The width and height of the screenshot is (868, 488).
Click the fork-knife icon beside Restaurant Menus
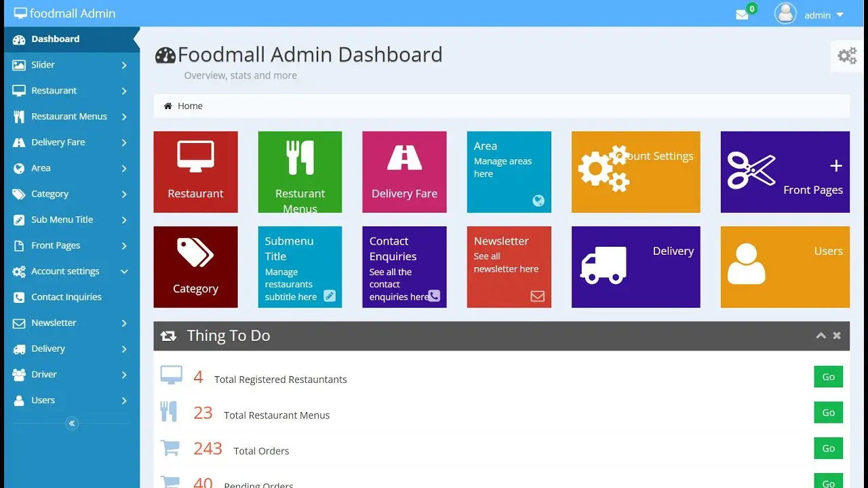pyautogui.click(x=19, y=117)
